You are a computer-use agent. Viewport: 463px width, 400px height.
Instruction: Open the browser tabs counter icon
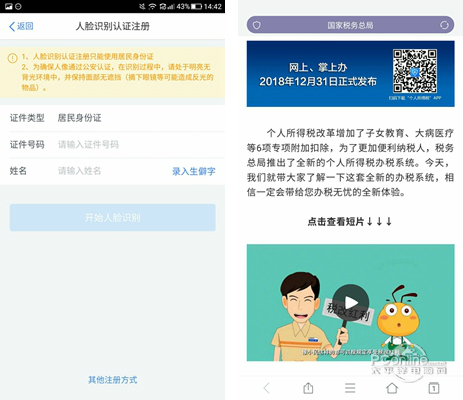(x=434, y=388)
